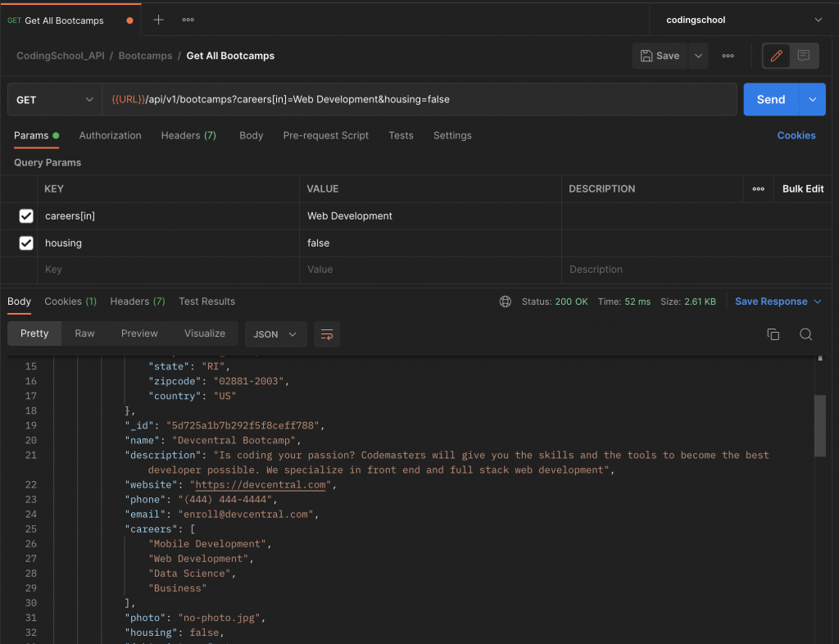
Task: Open a new request tab with plus icon
Action: tap(158, 20)
